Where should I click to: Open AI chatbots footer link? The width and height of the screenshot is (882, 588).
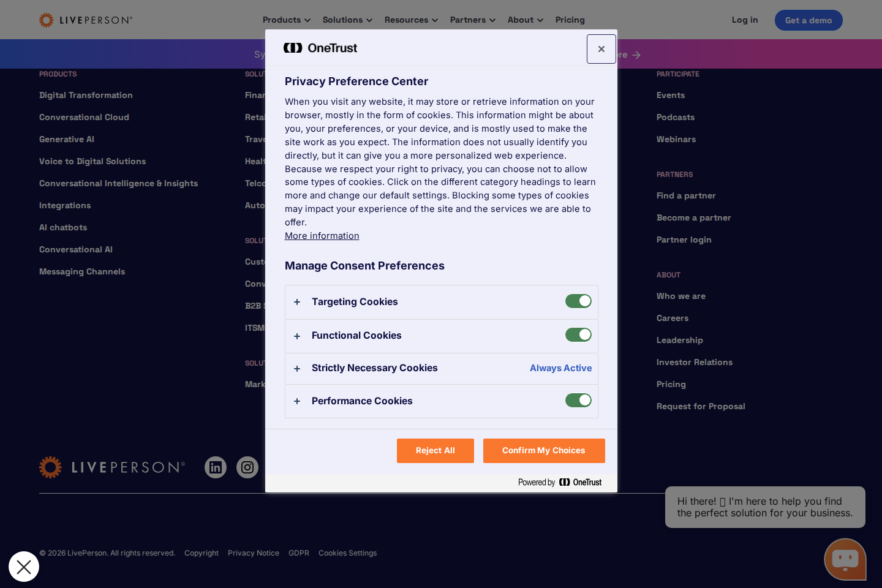[x=63, y=227]
